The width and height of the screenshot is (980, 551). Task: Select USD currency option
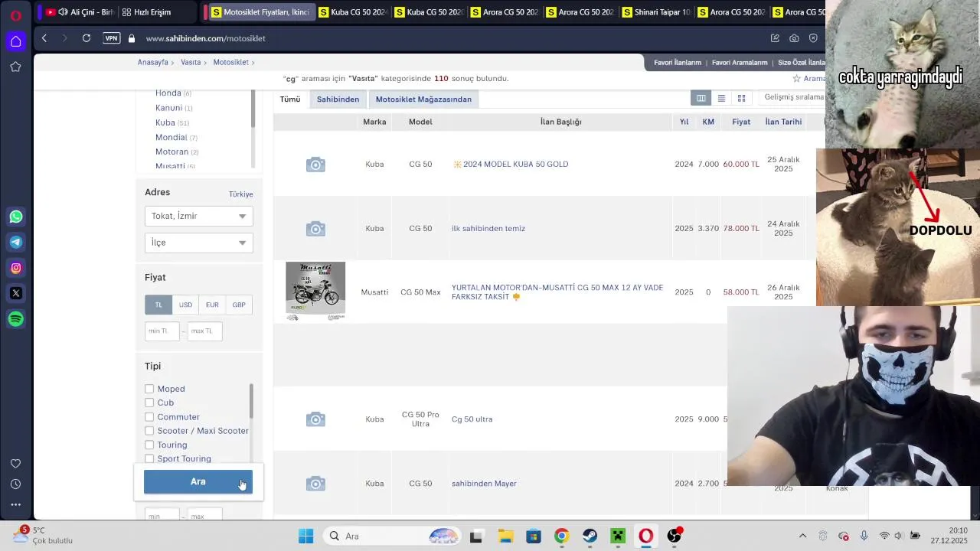[x=185, y=305]
